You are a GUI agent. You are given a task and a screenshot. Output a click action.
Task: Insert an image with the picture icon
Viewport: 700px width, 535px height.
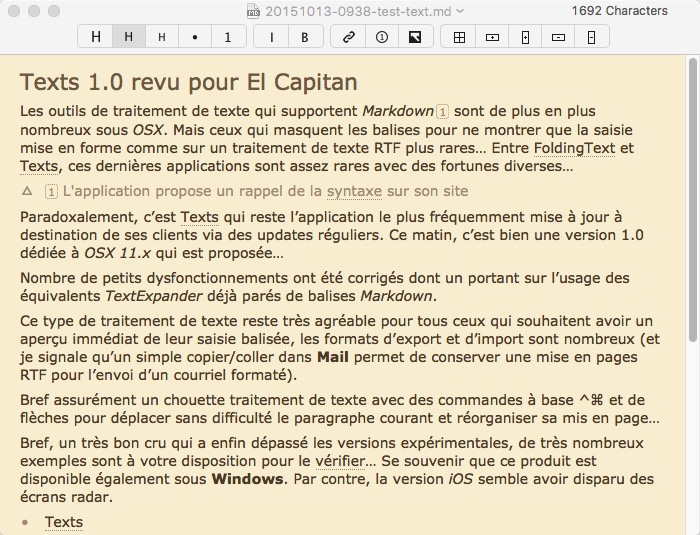point(415,37)
